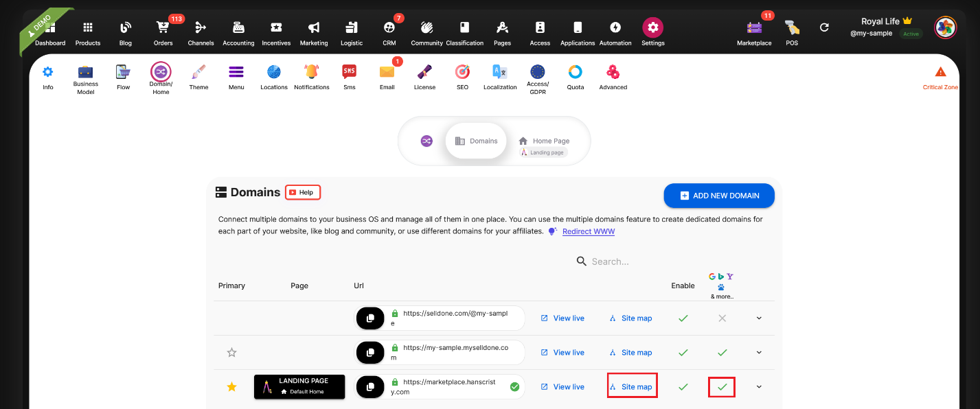
Task: Open Locations settings
Action: [x=274, y=77]
